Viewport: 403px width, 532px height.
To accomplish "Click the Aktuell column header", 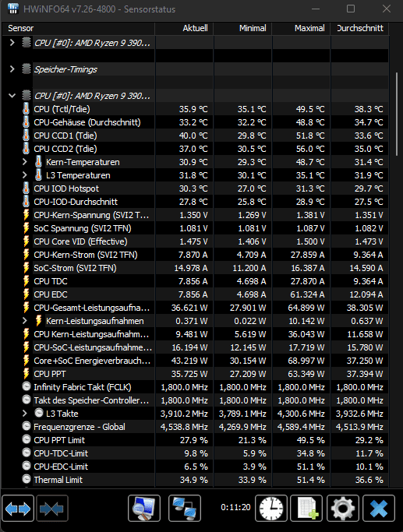I will pyautogui.click(x=185, y=29).
